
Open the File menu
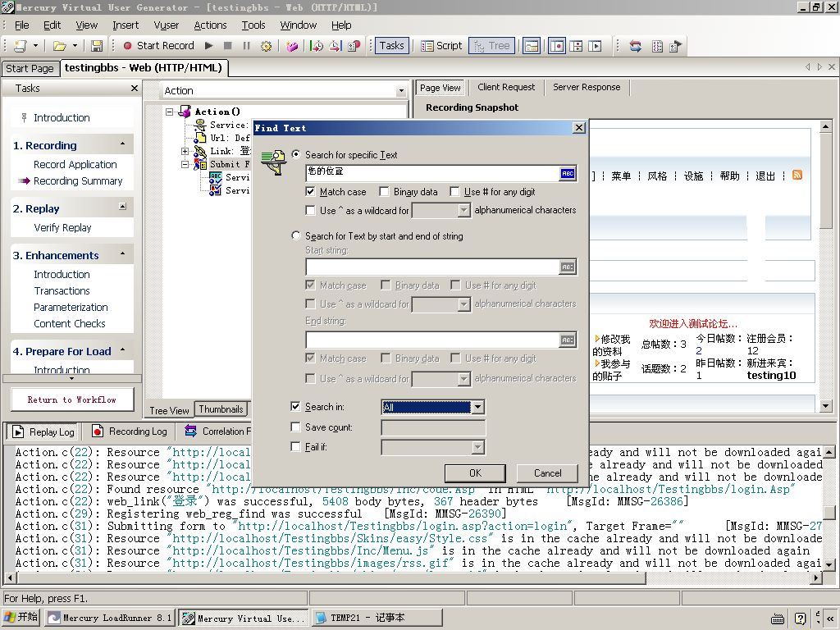tap(22, 25)
